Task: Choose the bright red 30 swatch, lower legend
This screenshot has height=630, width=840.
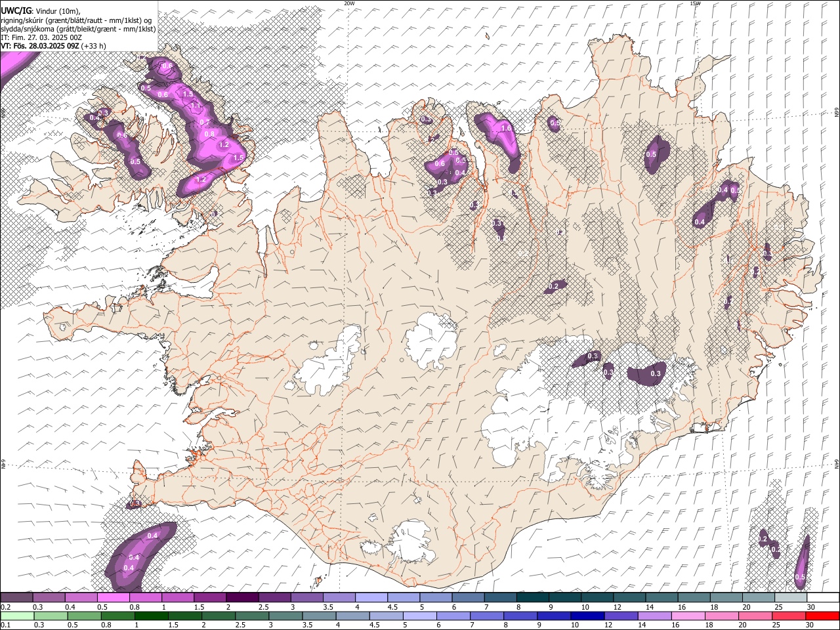Action: [822, 616]
